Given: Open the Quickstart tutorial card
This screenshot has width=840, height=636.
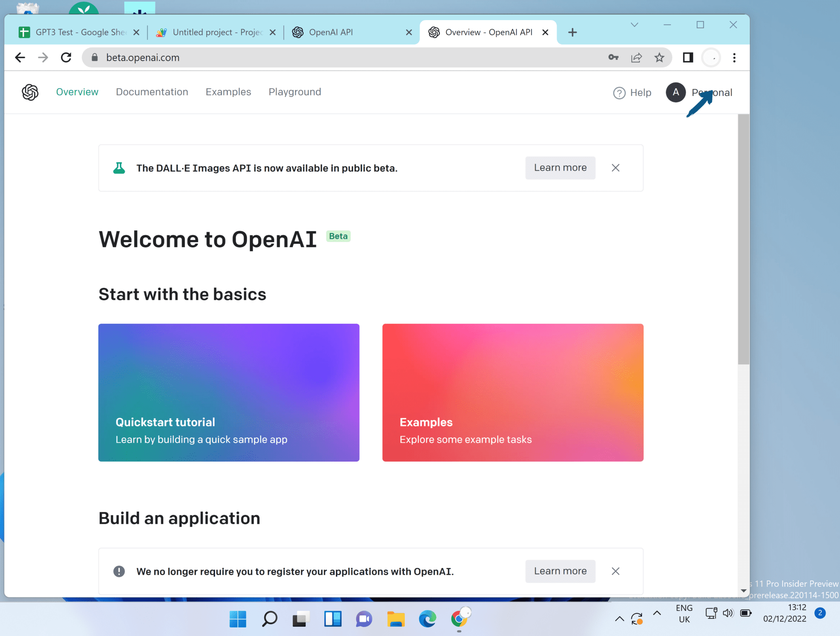Looking at the screenshot, I should (228, 392).
